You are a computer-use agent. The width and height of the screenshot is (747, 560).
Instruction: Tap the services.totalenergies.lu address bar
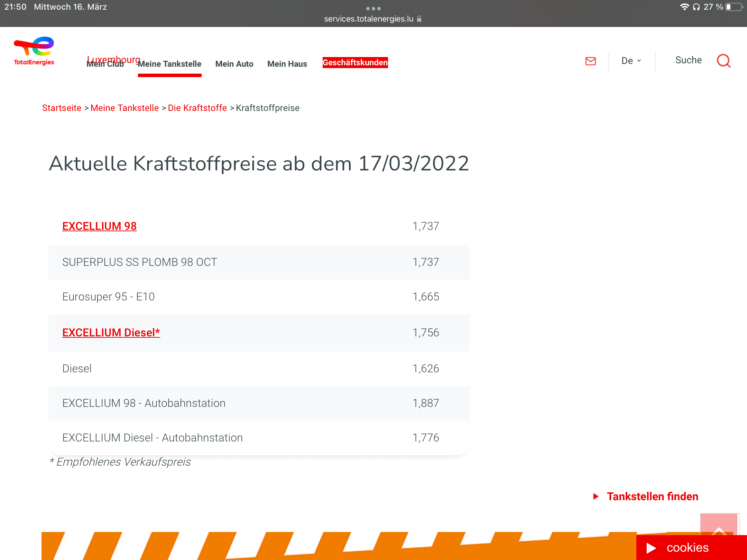click(x=369, y=19)
